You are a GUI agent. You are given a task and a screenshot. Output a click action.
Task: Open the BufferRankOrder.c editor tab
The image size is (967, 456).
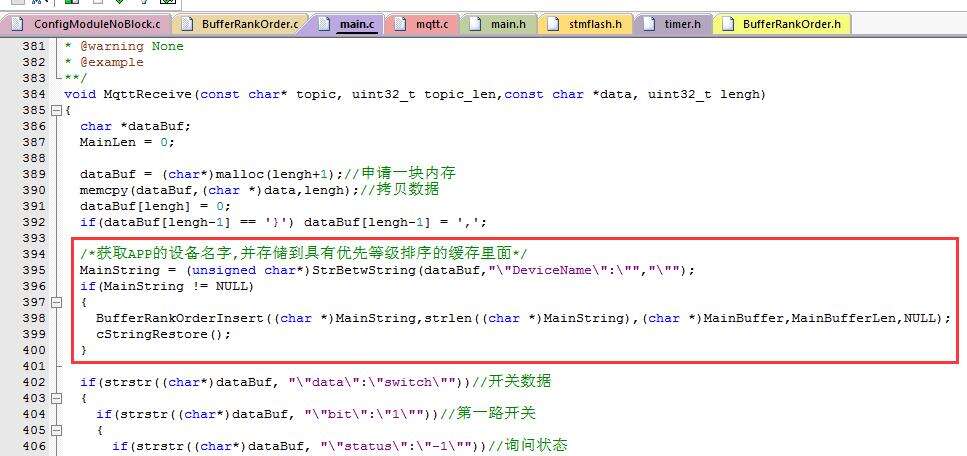(241, 25)
